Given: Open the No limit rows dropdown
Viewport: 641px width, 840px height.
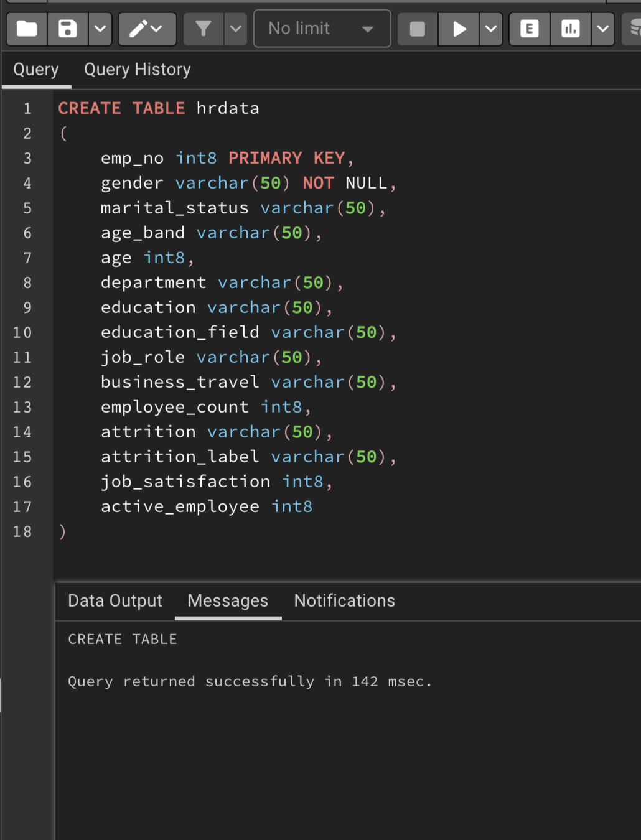Looking at the screenshot, I should pyautogui.click(x=322, y=29).
